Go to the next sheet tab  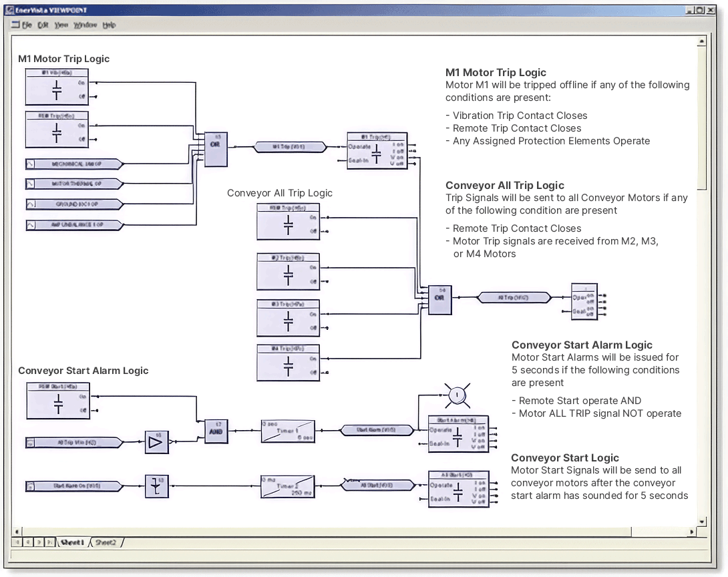coord(39,542)
